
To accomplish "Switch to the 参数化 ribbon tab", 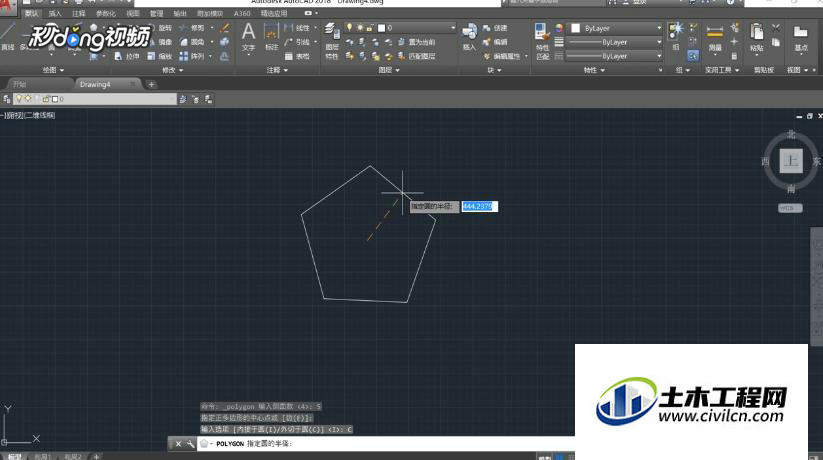I will pos(105,13).
